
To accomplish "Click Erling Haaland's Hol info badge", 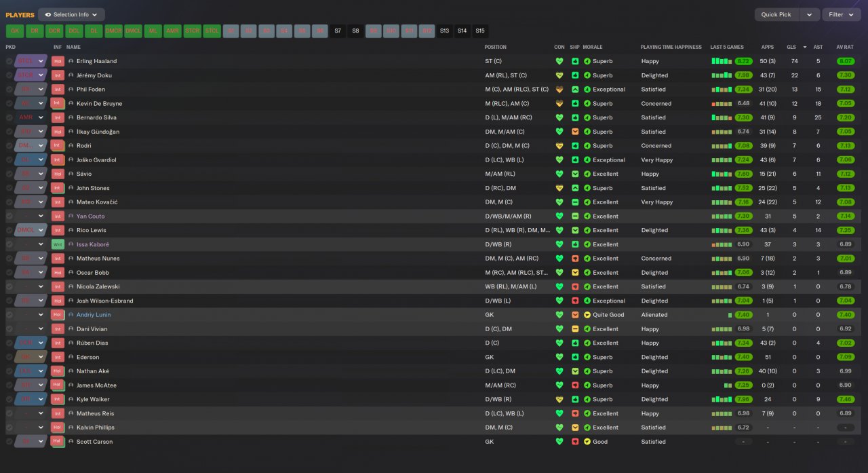I will (58, 61).
